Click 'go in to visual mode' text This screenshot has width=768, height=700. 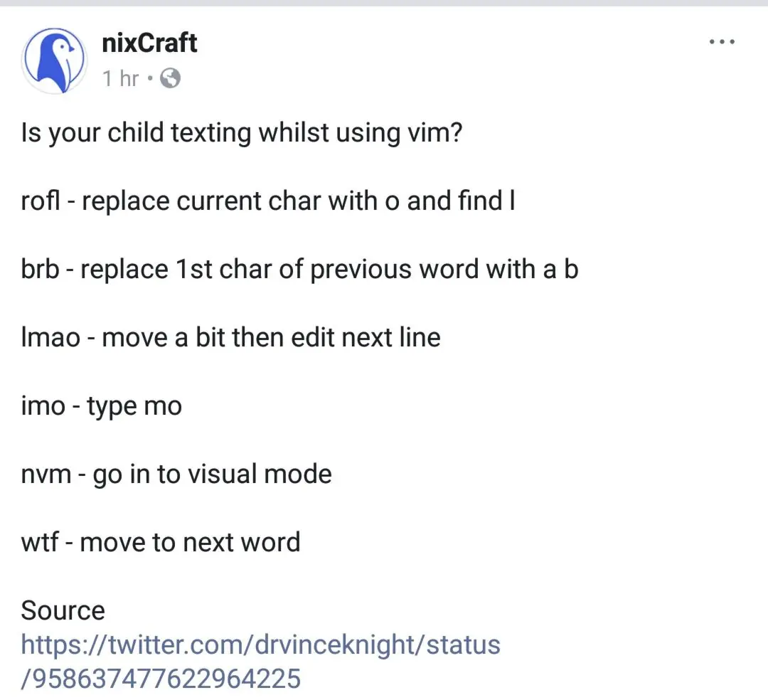click(x=212, y=474)
